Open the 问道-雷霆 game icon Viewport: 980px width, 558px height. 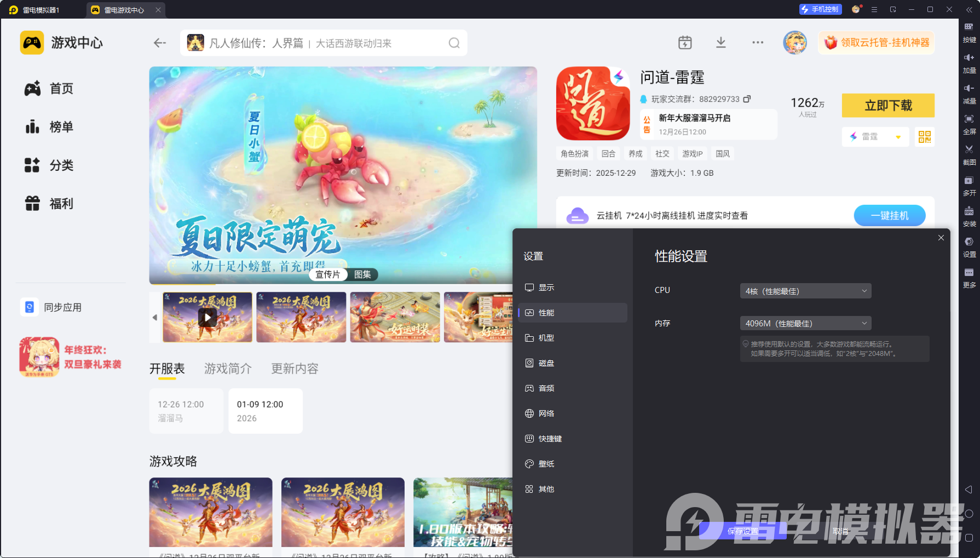point(593,103)
